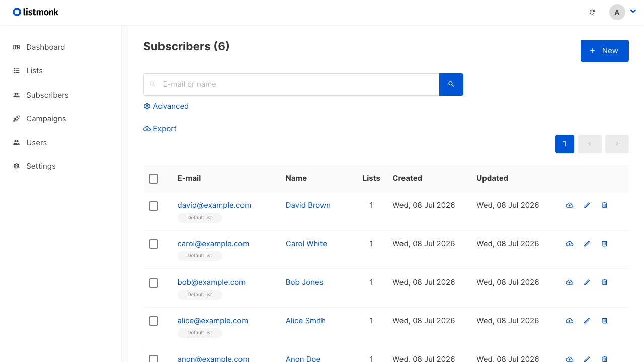Download data for Carol White row
Viewport: 644px width, 362px height.
click(570, 244)
